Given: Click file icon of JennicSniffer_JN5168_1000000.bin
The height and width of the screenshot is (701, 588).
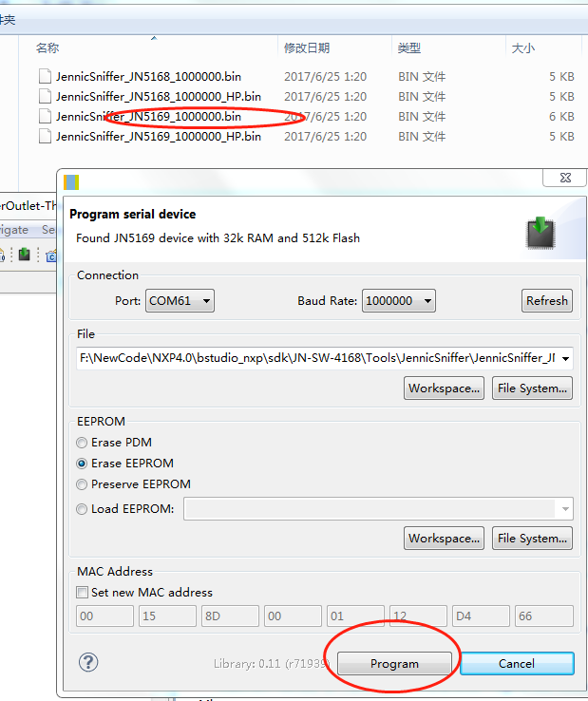Looking at the screenshot, I should [45, 76].
